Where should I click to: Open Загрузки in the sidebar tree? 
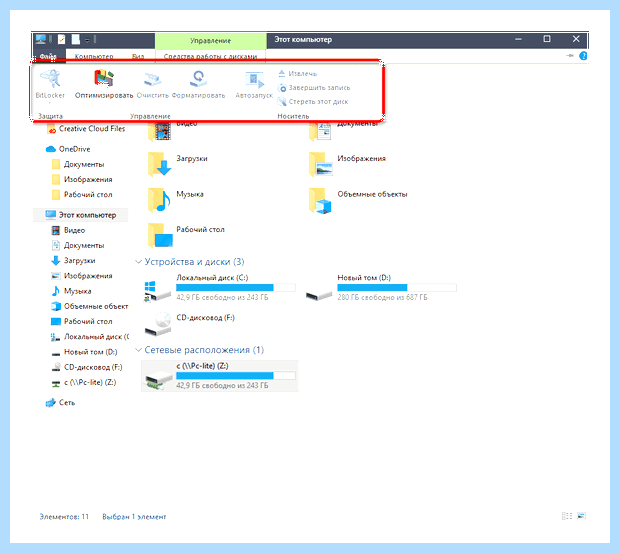74,260
